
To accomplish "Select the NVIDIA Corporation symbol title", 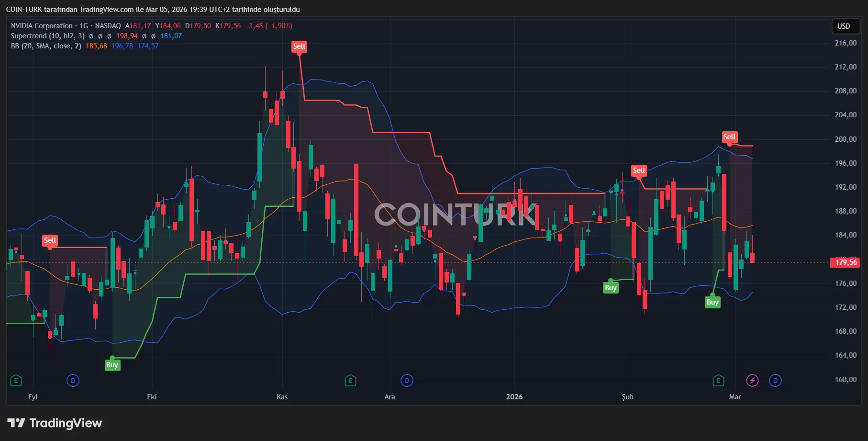I will pos(42,26).
